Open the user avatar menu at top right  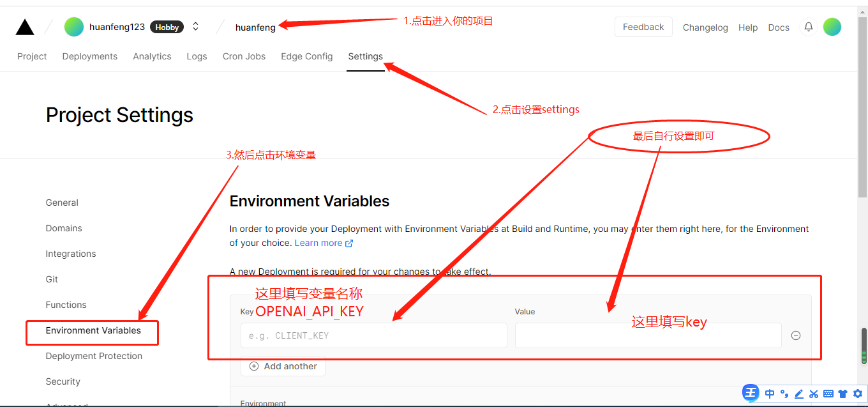tap(832, 27)
